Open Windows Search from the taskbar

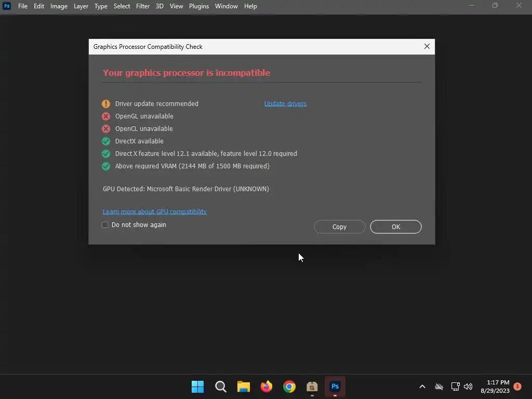220,387
